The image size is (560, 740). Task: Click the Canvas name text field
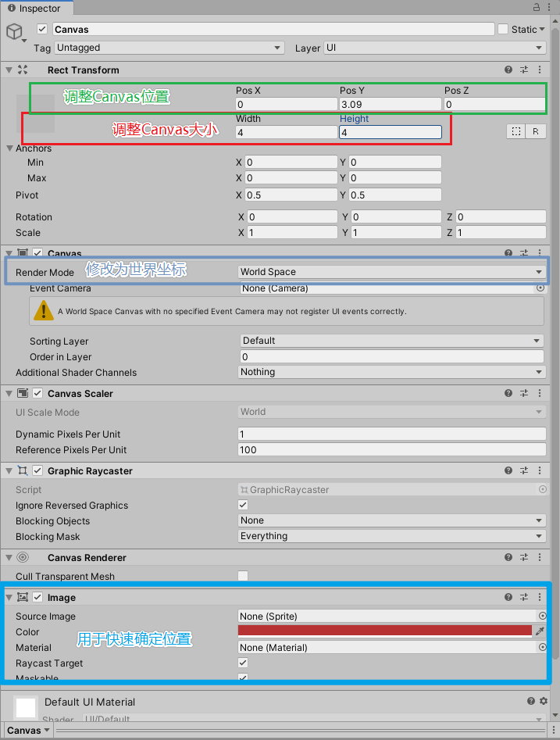point(273,29)
